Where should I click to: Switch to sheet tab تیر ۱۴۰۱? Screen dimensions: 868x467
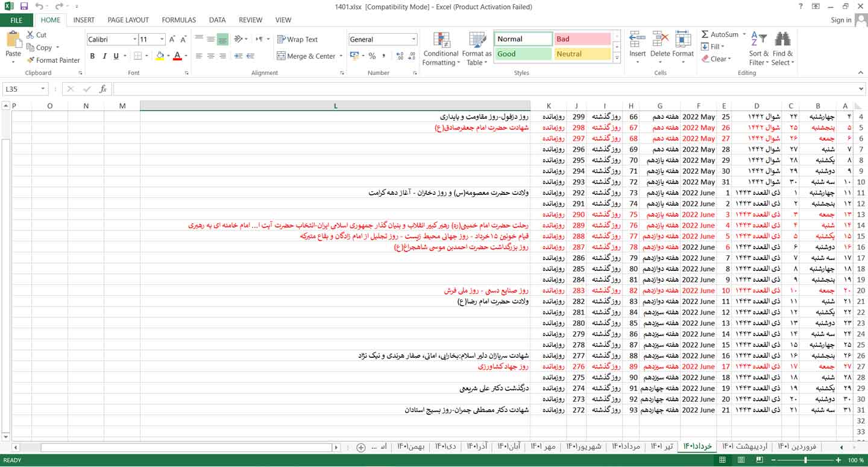point(661,446)
